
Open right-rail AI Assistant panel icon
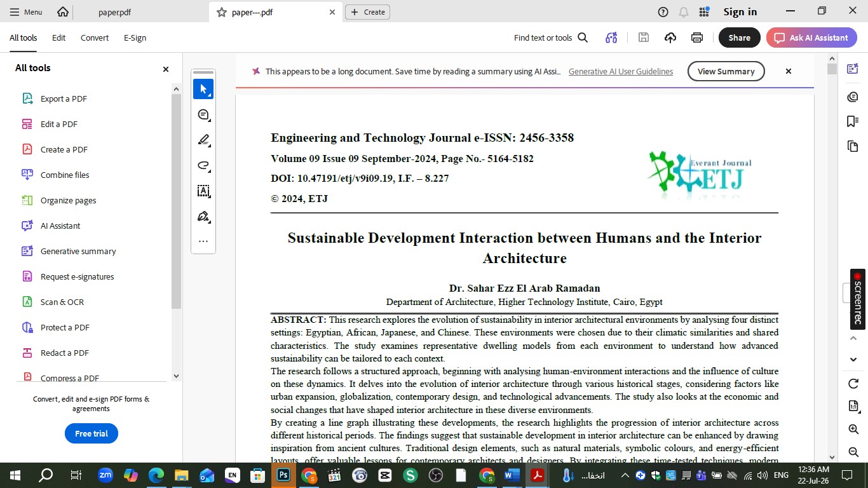[x=853, y=69]
